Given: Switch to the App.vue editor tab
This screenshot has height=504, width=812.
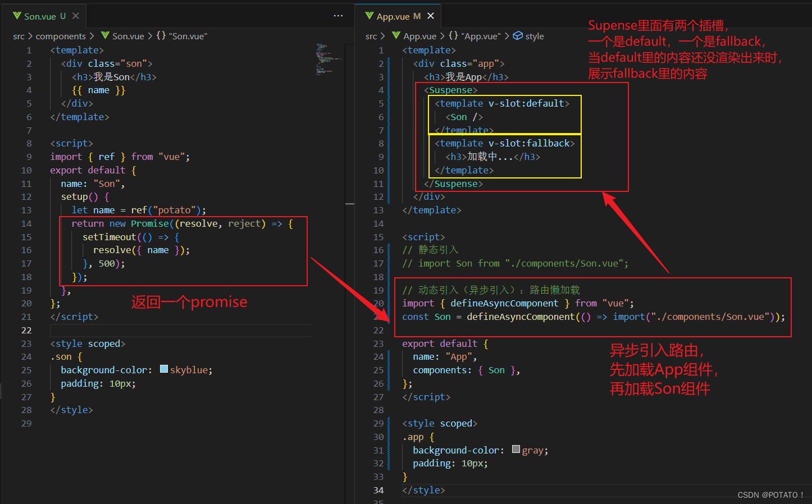Looking at the screenshot, I should (399, 16).
